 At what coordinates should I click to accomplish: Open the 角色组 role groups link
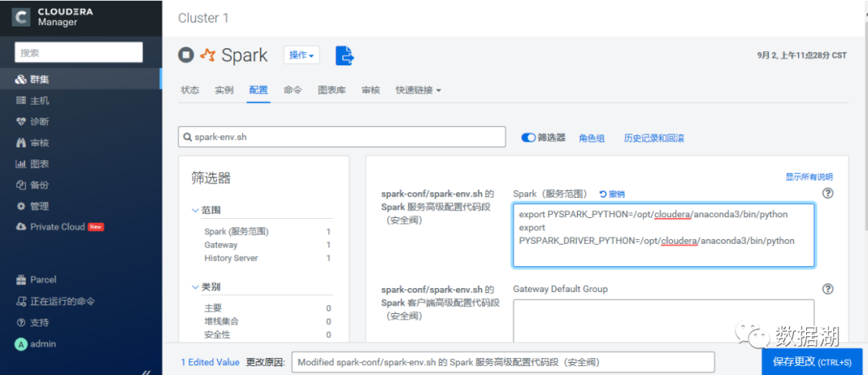point(592,138)
